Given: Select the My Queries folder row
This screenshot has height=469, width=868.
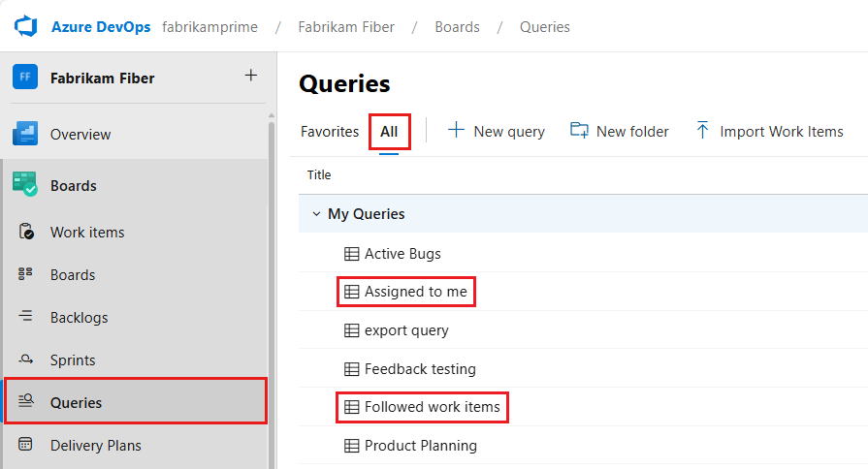Looking at the screenshot, I should pyautogui.click(x=584, y=213).
